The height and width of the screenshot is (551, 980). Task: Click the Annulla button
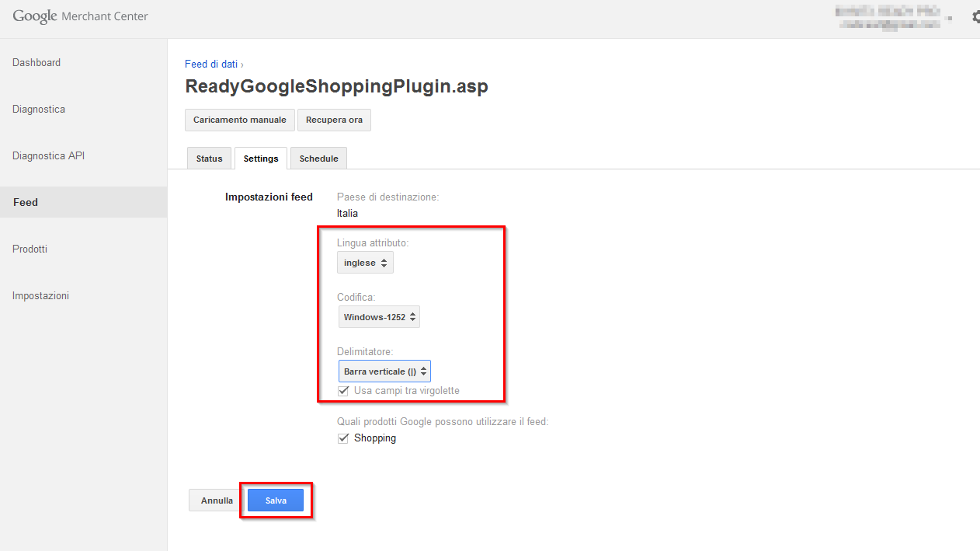click(217, 500)
